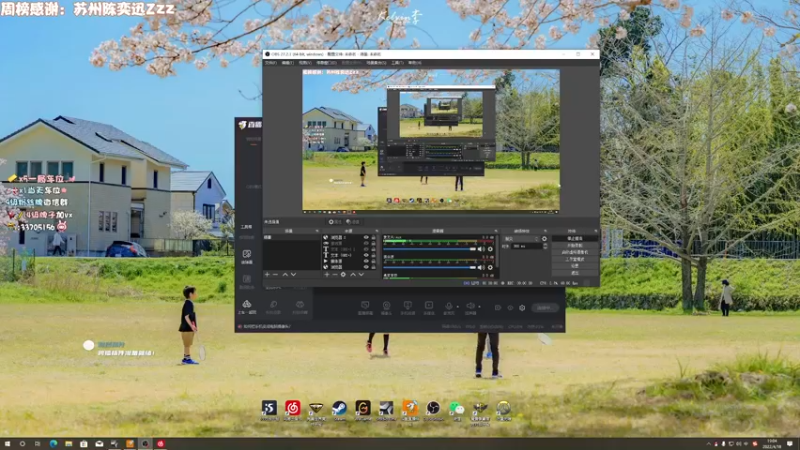
Task: Open the scene transition type dropdown
Action: pos(521,239)
